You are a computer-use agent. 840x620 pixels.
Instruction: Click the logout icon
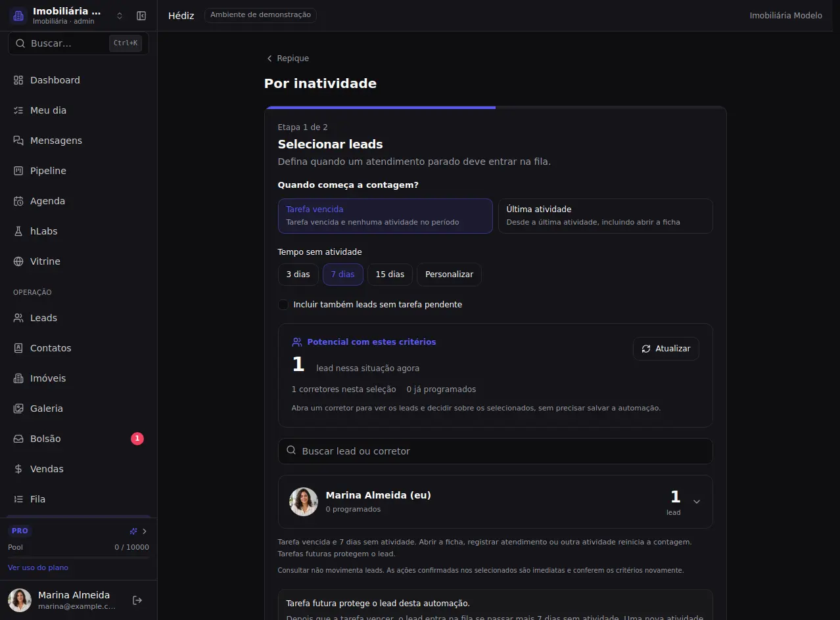[137, 600]
